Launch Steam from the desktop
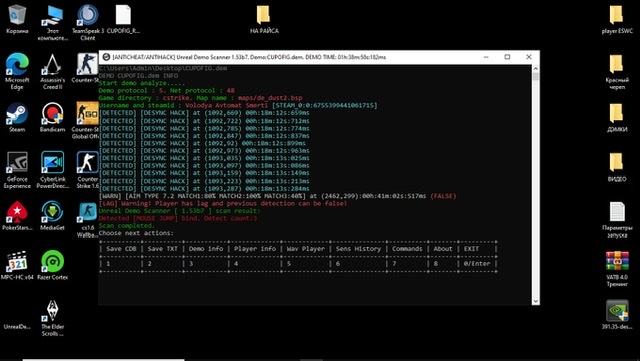The height and width of the screenshot is (361, 640). coord(17,117)
